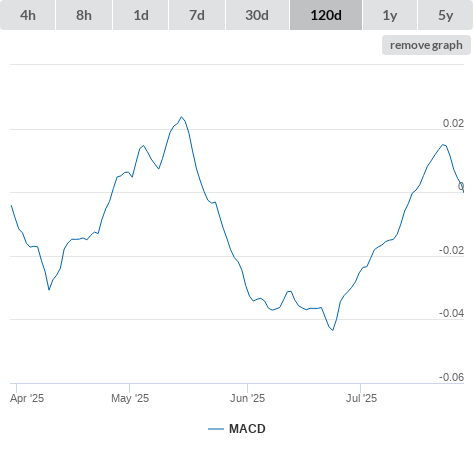Click the Jun '25 axis tick marker
Screen dimensions: 474x455
(x=247, y=388)
